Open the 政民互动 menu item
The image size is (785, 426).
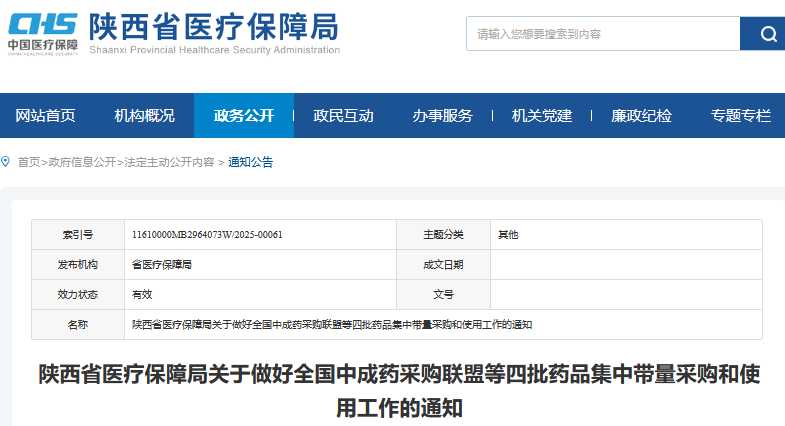click(343, 116)
